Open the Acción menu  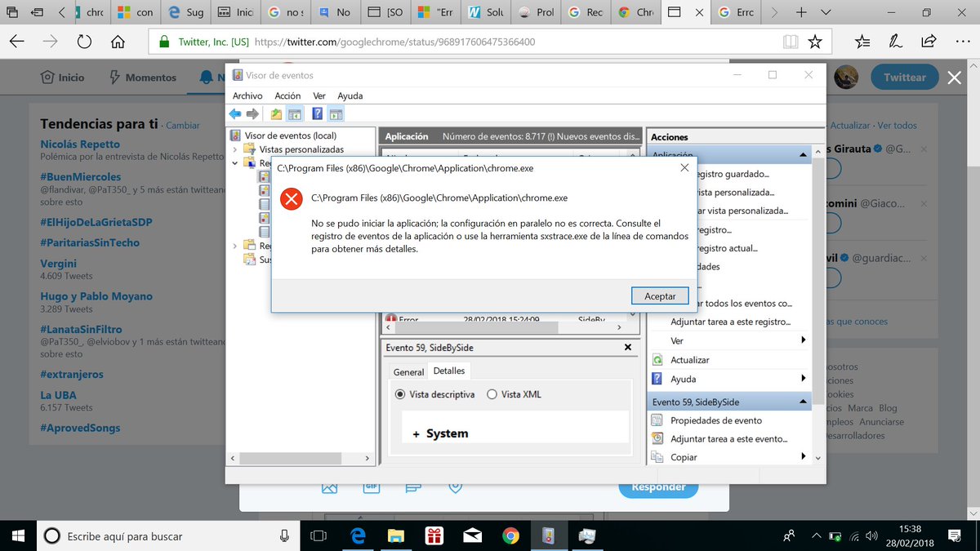287,96
